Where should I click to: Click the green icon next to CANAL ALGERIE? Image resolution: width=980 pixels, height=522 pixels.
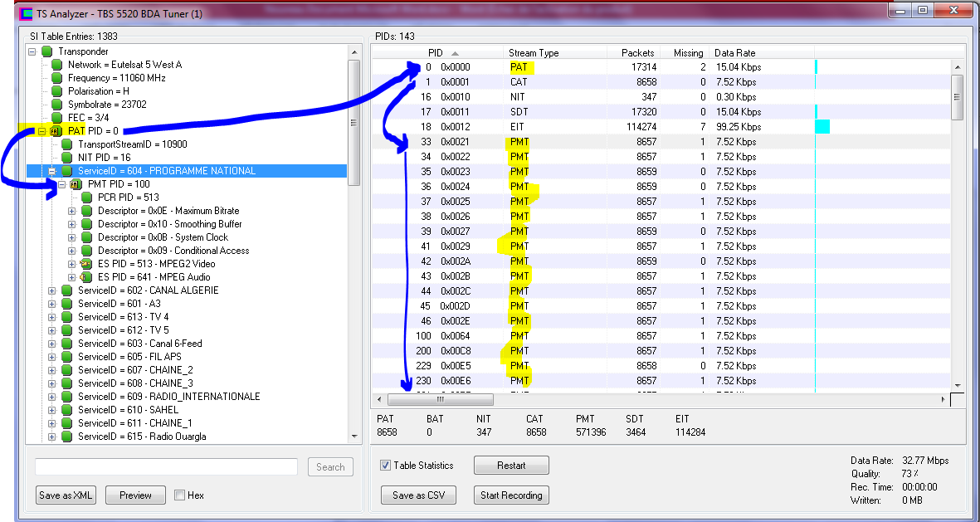pyautogui.click(x=67, y=290)
